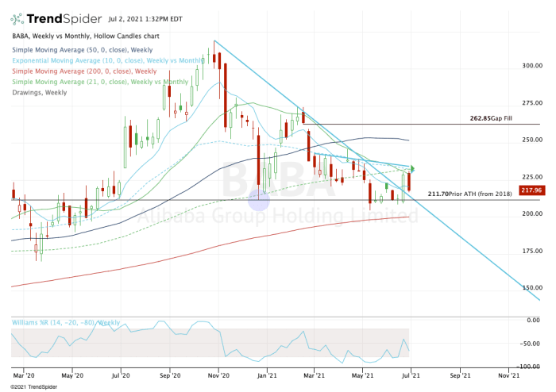Click the 150.00 price axis label

[532, 287]
